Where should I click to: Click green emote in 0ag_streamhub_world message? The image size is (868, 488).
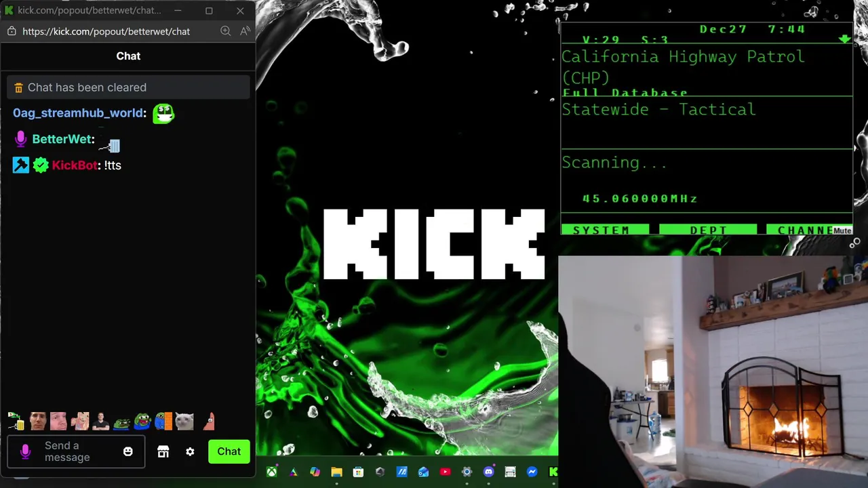163,113
